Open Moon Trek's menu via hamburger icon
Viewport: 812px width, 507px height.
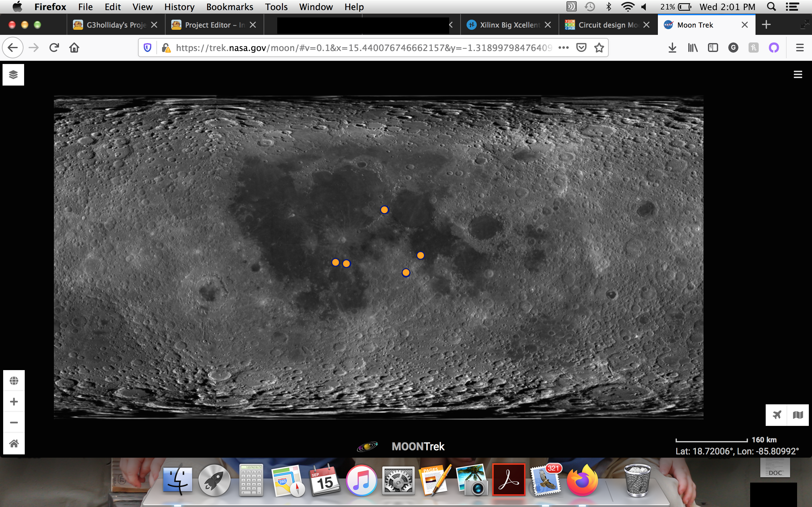tap(798, 74)
